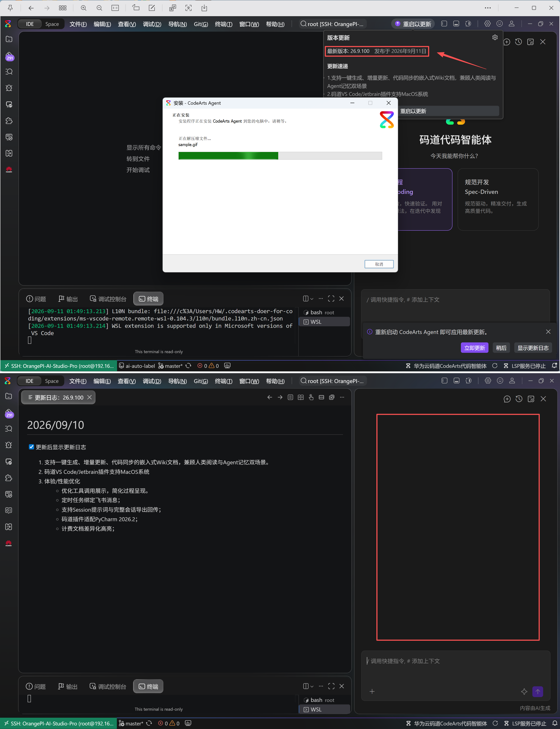
Task: Click feedback smiley in the installer-dialog IDE title bar
Action: point(499,24)
